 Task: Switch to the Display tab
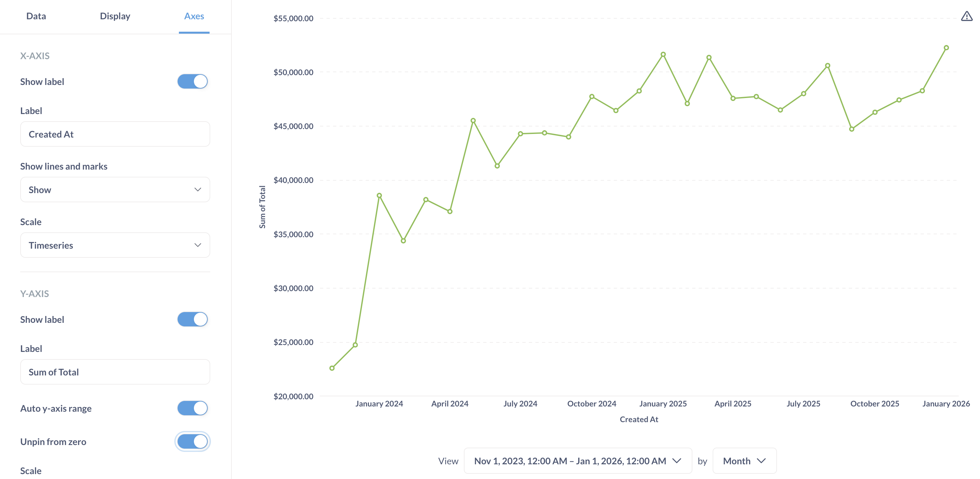pyautogui.click(x=115, y=16)
